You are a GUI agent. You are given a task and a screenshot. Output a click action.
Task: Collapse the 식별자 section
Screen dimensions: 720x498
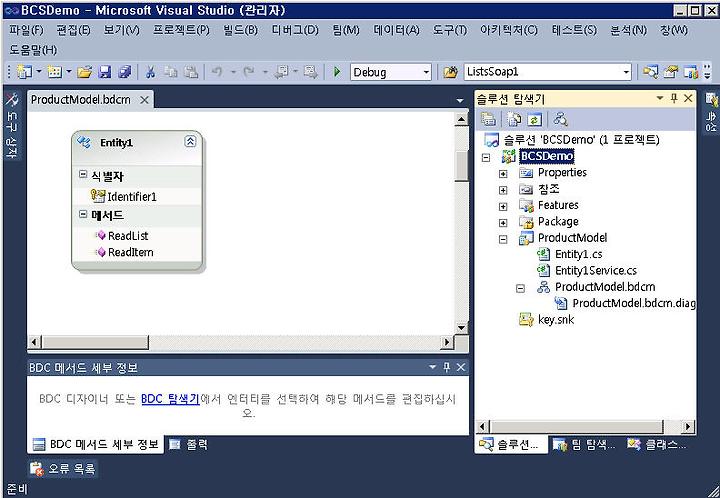(83, 174)
